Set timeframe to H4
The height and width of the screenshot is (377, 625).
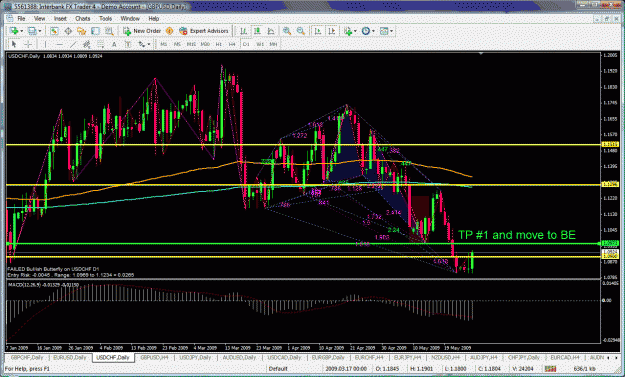coord(232,44)
